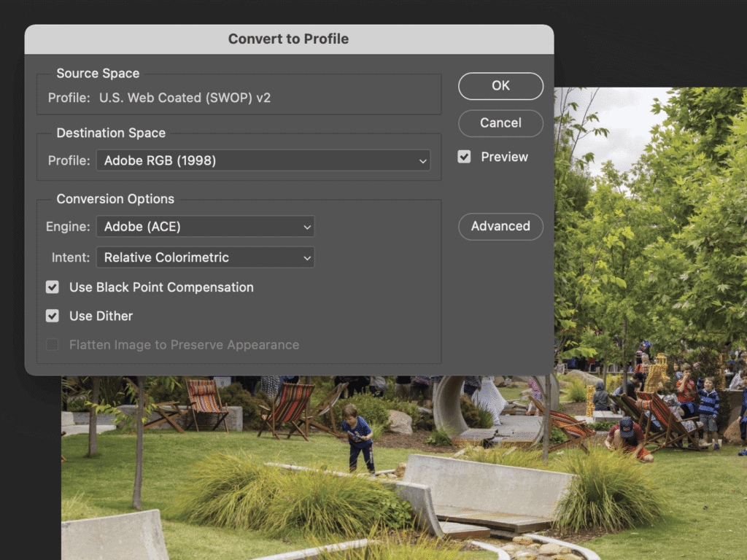Click the Source Space section heading
Viewport: 747px width, 560px height.
point(98,73)
